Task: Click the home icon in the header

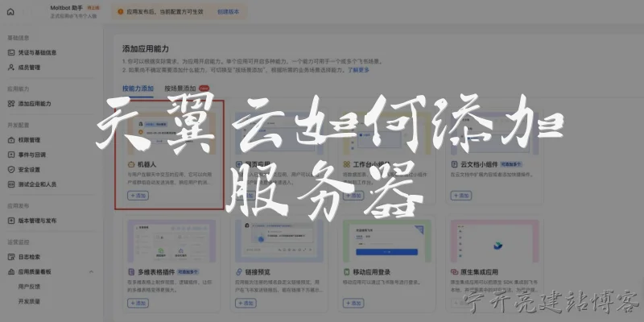Action: pyautogui.click(x=10, y=11)
